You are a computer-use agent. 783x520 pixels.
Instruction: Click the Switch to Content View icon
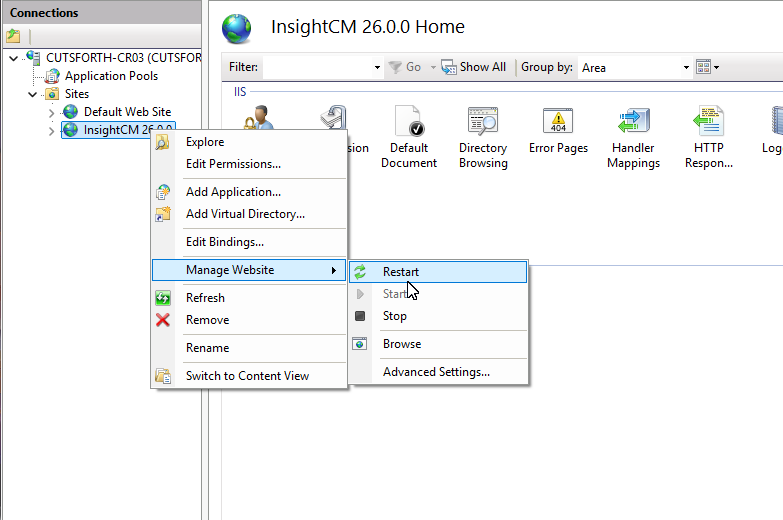(x=163, y=376)
